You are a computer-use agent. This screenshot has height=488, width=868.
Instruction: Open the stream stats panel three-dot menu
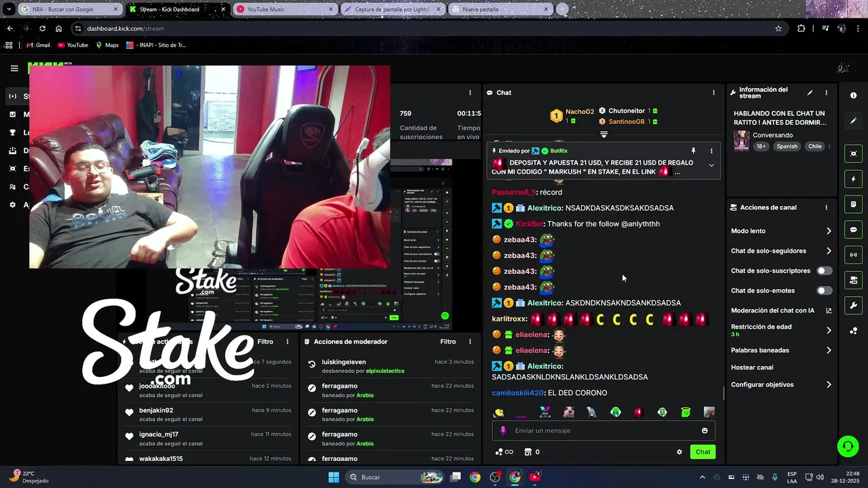pyautogui.click(x=470, y=93)
